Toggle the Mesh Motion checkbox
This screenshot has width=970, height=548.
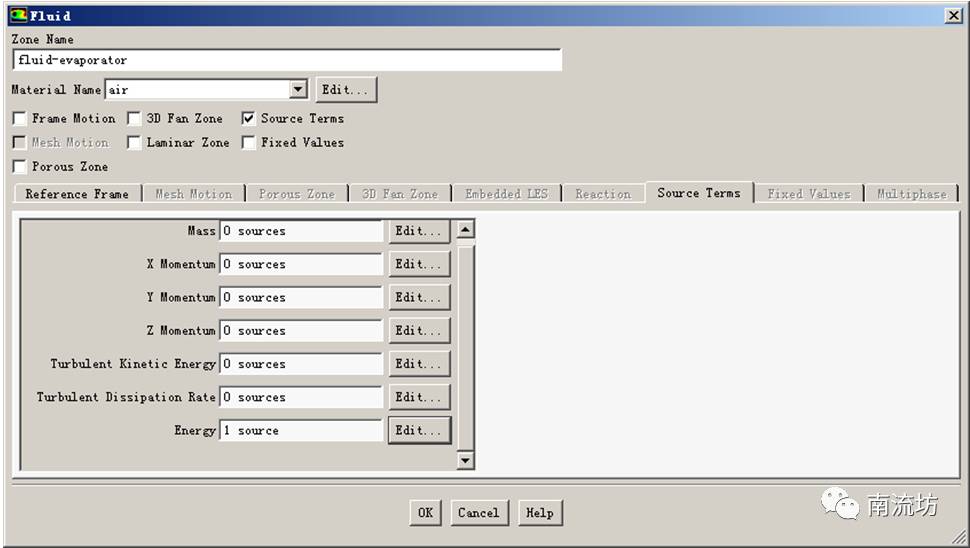click(20, 142)
